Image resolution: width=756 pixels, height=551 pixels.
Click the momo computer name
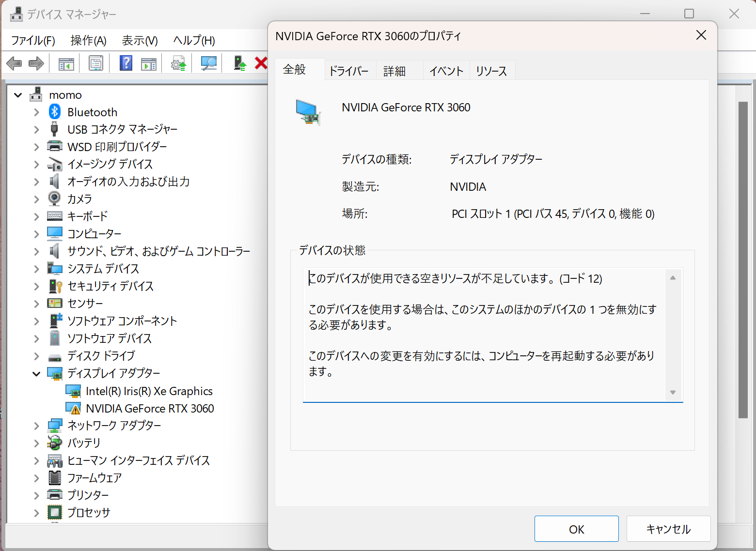click(65, 95)
